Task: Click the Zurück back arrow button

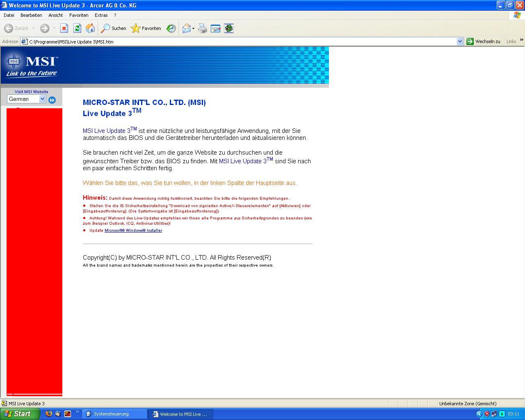Action: pyautogui.click(x=16, y=28)
